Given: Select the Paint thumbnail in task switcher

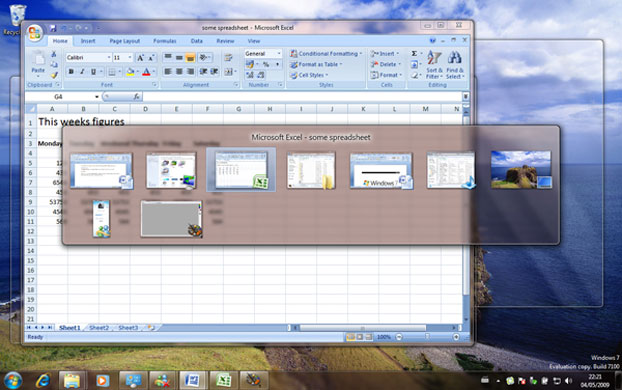Looking at the screenshot, I should 171,219.
